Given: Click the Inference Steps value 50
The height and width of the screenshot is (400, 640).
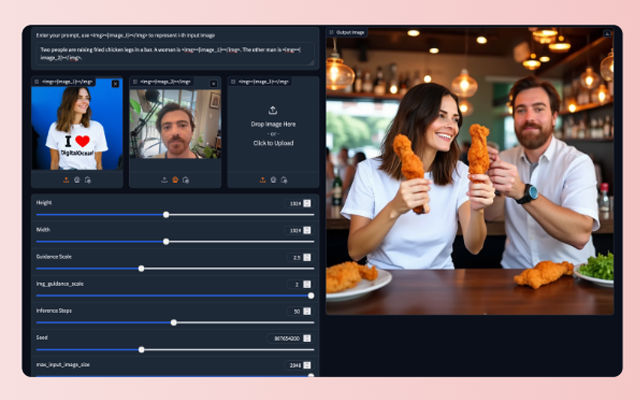Looking at the screenshot, I should coord(297,311).
